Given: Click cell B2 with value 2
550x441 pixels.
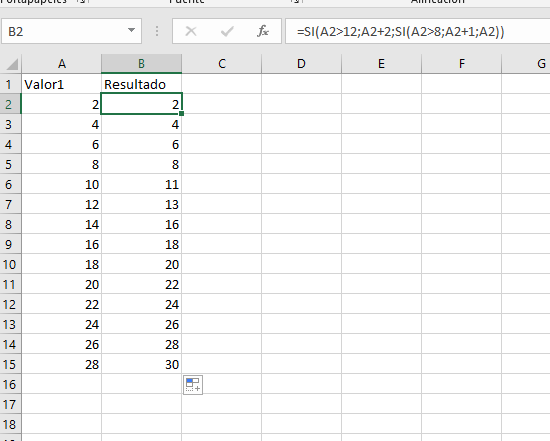Looking at the screenshot, I should [141, 104].
